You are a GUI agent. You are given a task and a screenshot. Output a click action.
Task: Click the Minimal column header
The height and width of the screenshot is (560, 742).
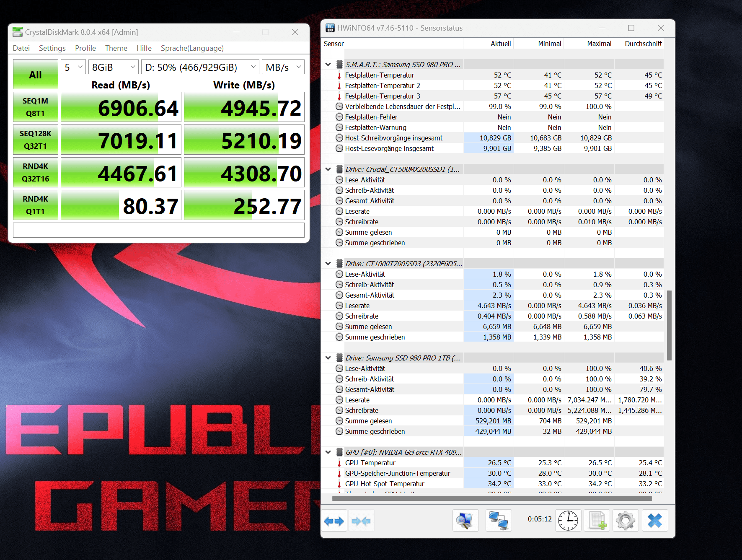click(x=539, y=44)
